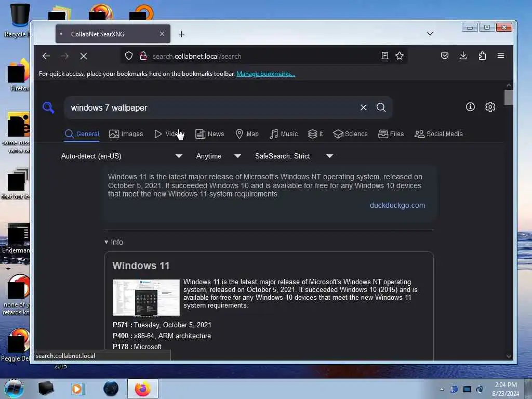Screen dimensions: 532x399
Task: Open the extensions puzzle icon
Action: point(482,56)
